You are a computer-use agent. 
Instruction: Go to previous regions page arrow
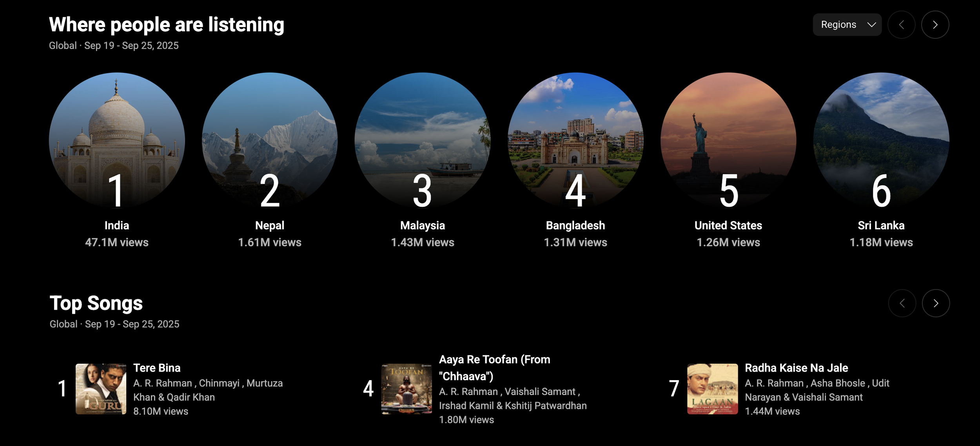pos(901,25)
